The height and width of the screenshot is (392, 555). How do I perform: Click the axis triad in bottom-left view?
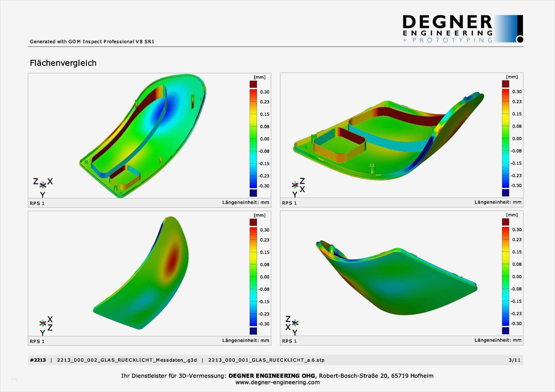point(43,323)
